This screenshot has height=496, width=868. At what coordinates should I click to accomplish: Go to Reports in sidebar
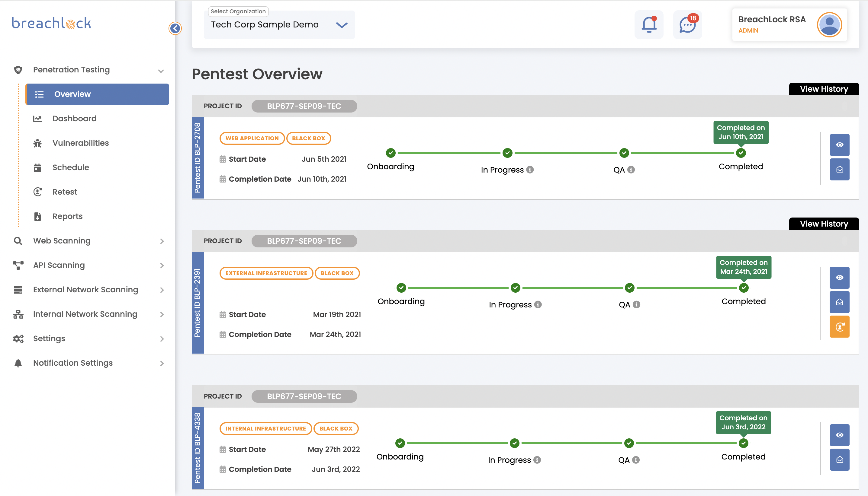point(68,216)
